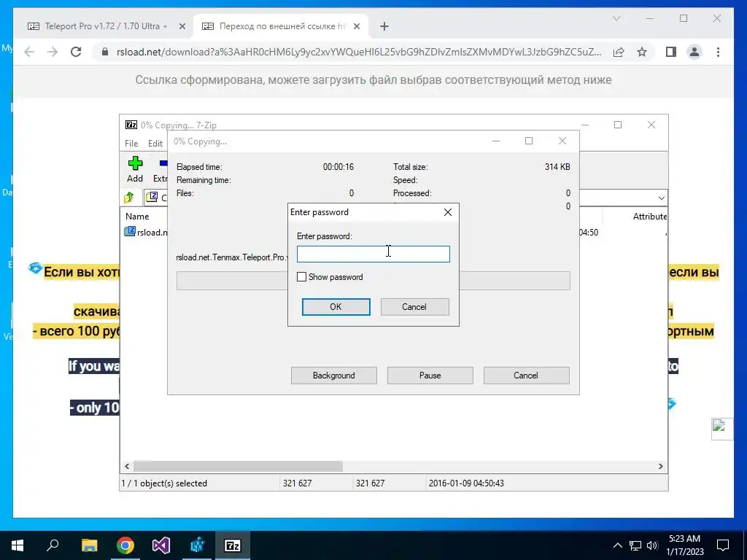
Task: Go back in the browser
Action: click(29, 52)
